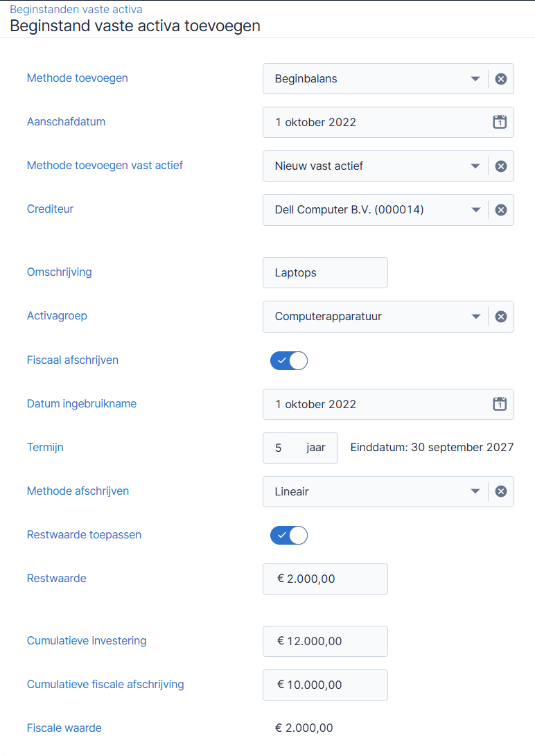Edit the Termijn years field
This screenshot has width=535, height=756.
coord(300,448)
